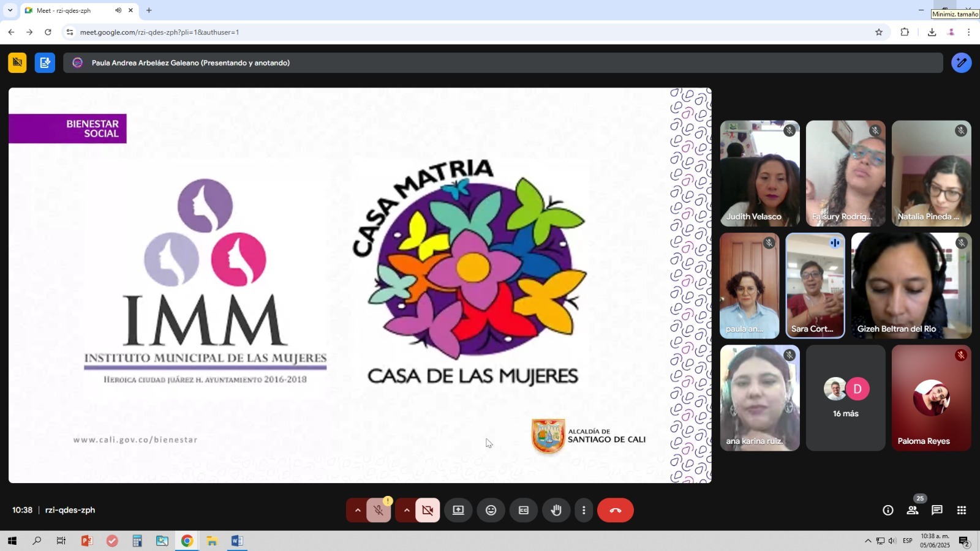Image resolution: width=980 pixels, height=551 pixels.
Task: Toggle the muted microphone button
Action: [379, 510]
